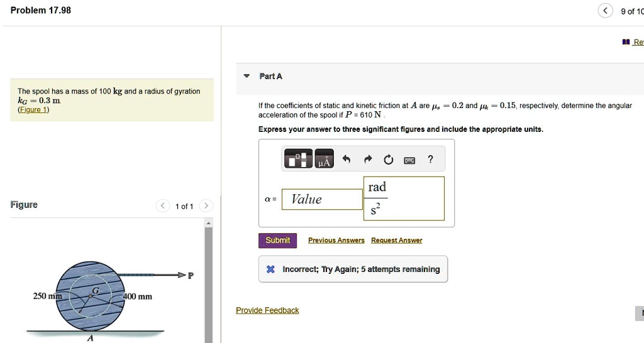Open the math templates tool

point(297,159)
